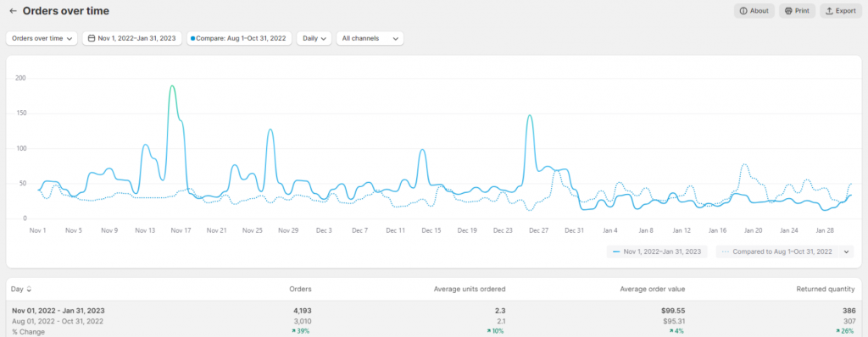Open the Daily interval dropdown
Image resolution: width=868 pixels, height=337 pixels.
click(x=314, y=39)
